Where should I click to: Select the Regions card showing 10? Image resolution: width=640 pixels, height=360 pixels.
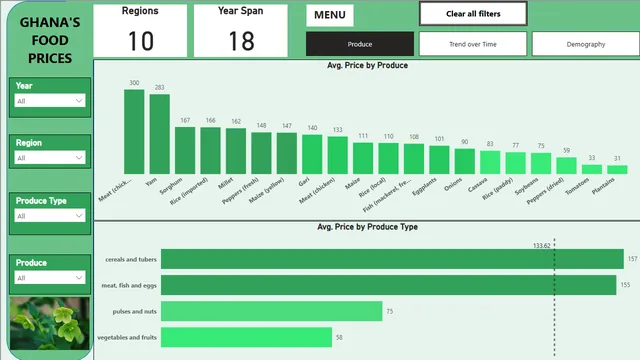140,31
